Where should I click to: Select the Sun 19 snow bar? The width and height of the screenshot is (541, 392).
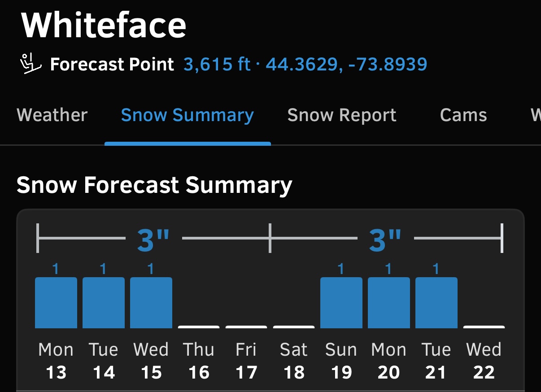click(341, 303)
